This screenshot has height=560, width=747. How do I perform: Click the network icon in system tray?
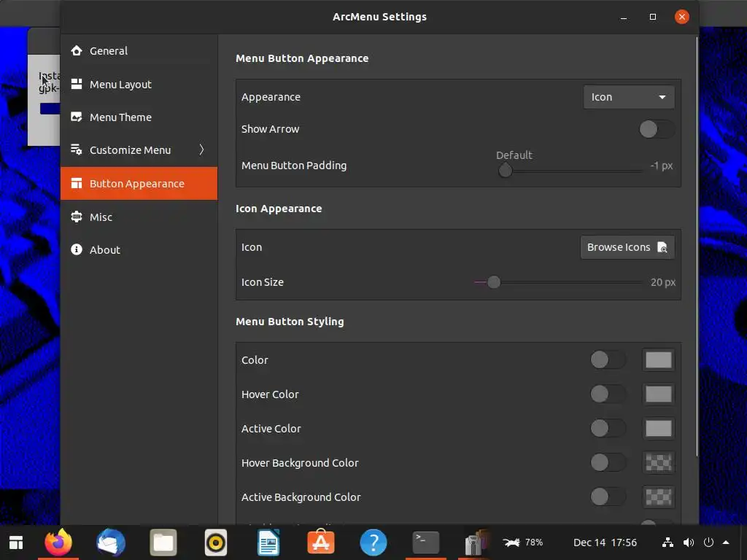[x=668, y=542]
